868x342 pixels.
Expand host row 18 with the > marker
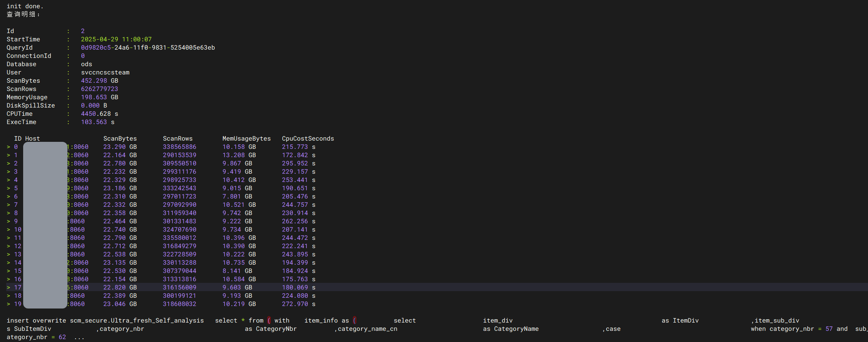(8, 296)
